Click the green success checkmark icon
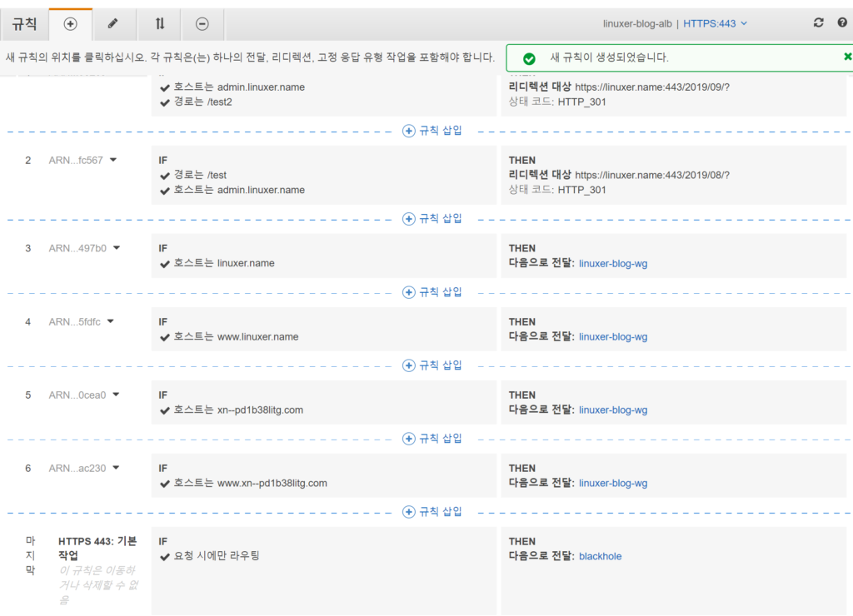This screenshot has height=616, width=853. point(529,58)
